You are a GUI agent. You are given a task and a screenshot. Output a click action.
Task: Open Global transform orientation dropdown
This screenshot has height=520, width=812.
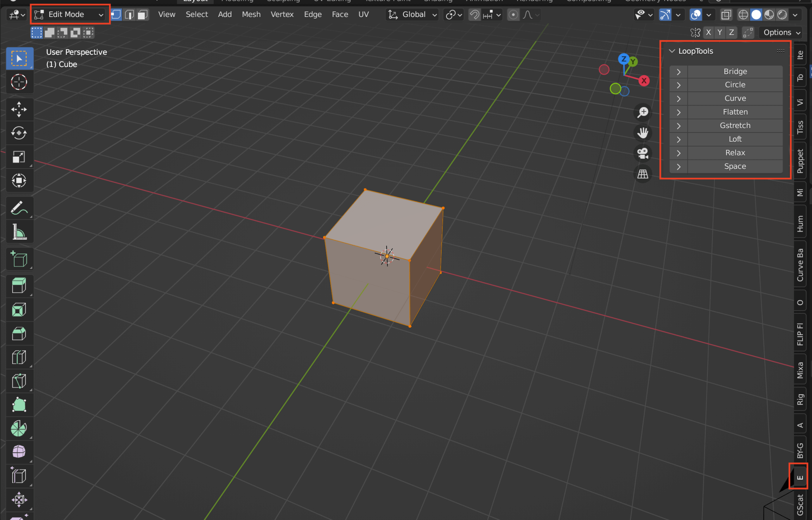pos(412,15)
